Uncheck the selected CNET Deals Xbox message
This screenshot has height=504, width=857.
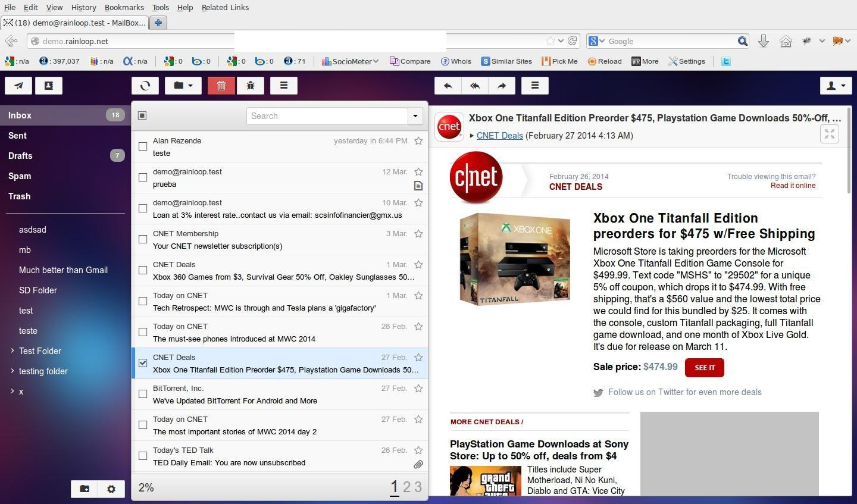coord(143,363)
